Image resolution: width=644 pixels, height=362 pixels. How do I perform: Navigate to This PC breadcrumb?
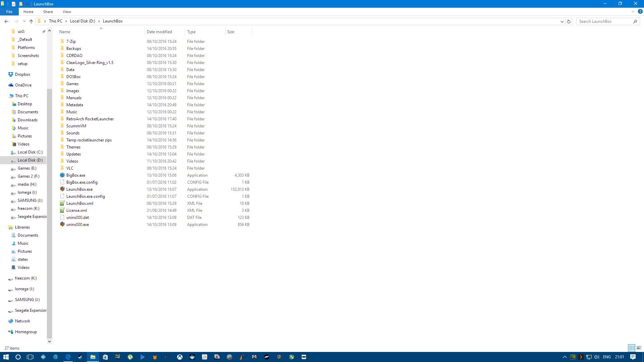pos(55,21)
